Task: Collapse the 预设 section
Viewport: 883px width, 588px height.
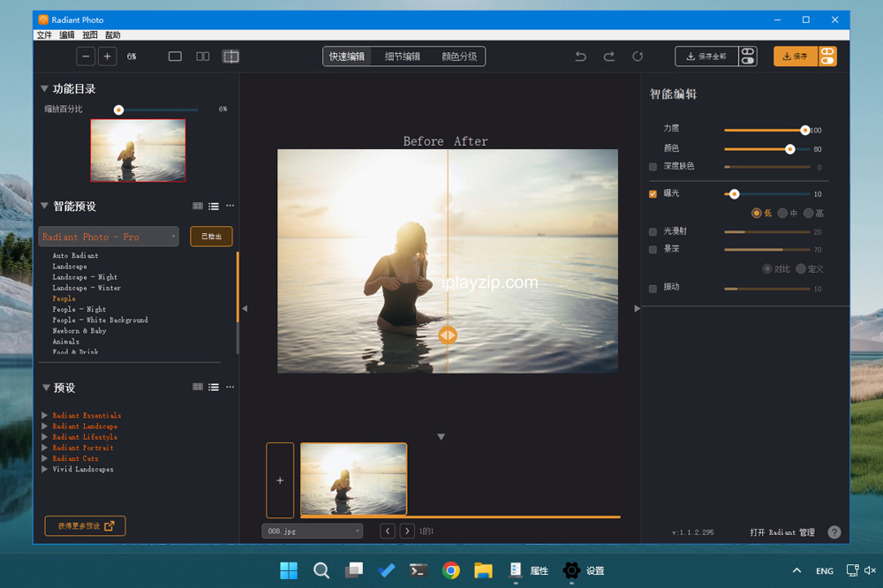Action: (46, 388)
